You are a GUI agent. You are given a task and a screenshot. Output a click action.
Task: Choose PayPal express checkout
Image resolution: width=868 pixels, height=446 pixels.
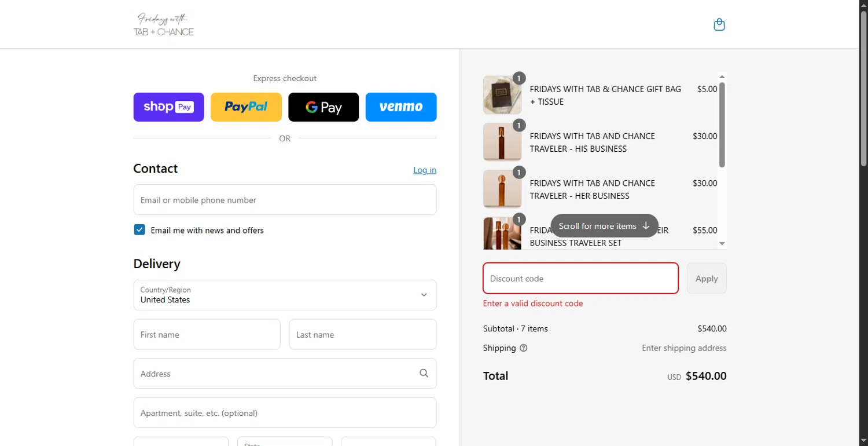(x=246, y=107)
